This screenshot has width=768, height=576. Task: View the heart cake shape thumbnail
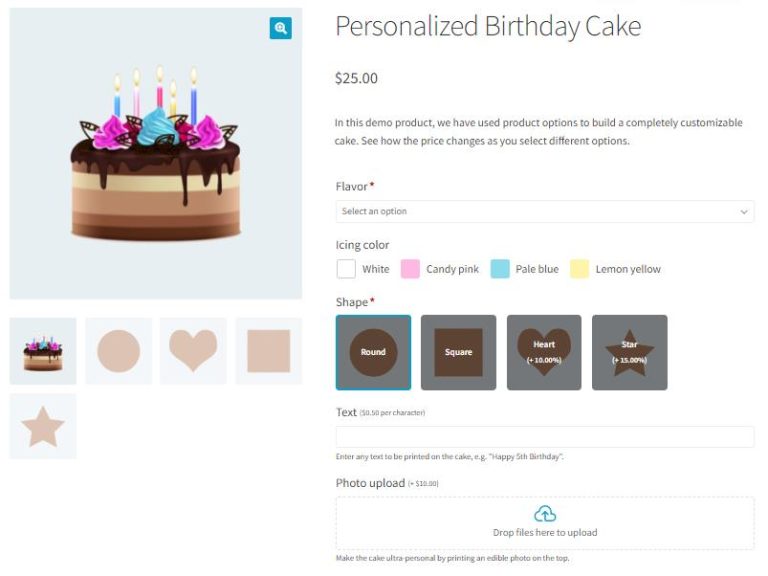coord(193,351)
